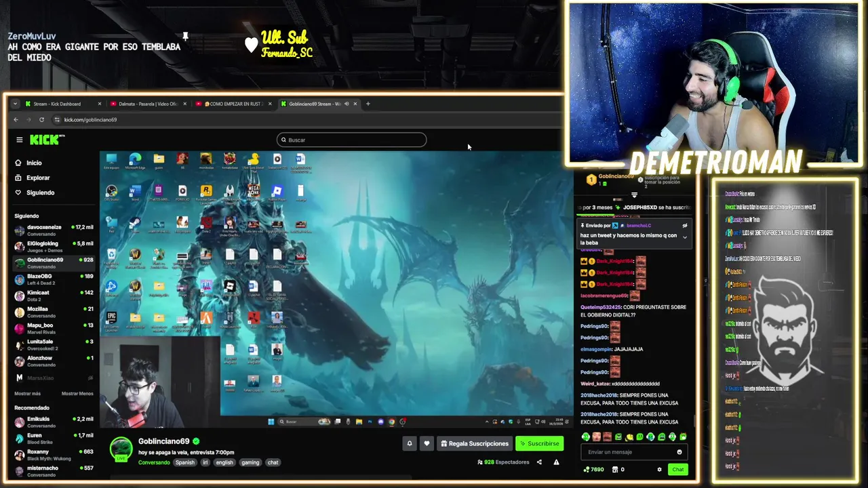Open the Kick hamburger menu
The height and width of the screenshot is (488, 868).
click(x=20, y=140)
